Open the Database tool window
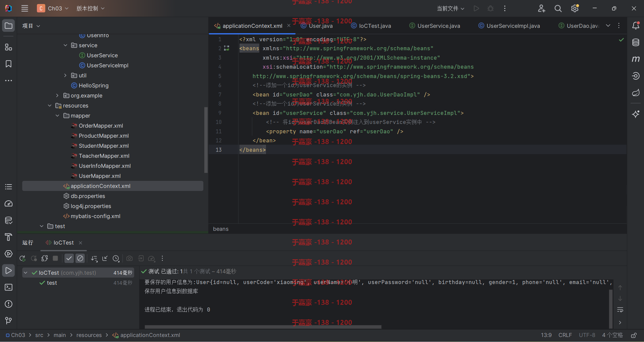644x342 pixels. [x=636, y=42]
